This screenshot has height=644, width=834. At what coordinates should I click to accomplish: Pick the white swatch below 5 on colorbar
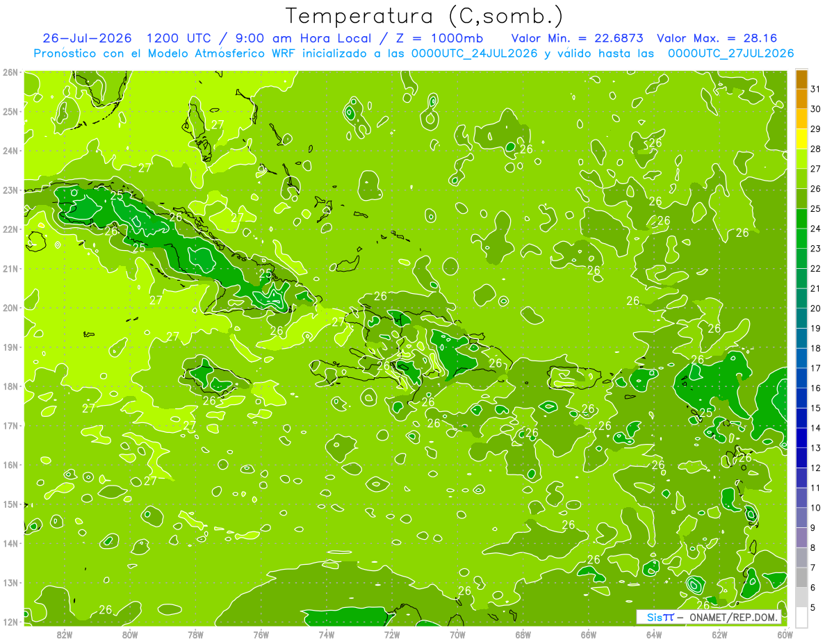[801, 617]
